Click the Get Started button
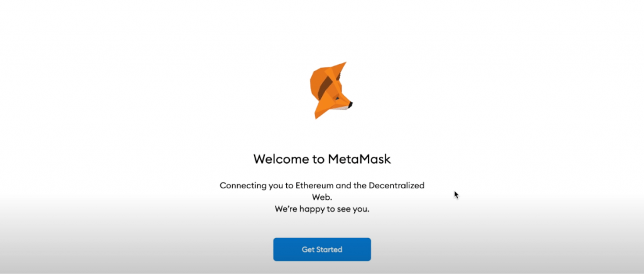 click(322, 249)
